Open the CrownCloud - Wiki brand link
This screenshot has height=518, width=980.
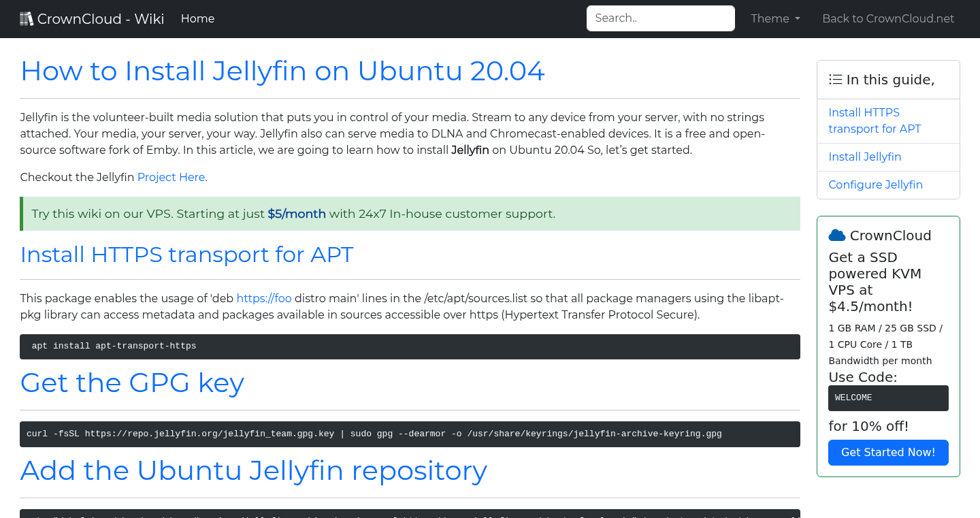[92, 19]
